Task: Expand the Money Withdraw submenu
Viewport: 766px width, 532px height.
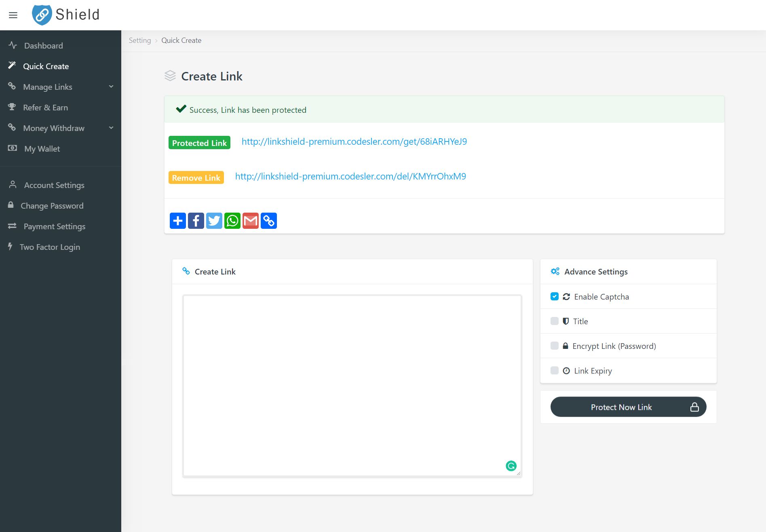Action: point(61,128)
